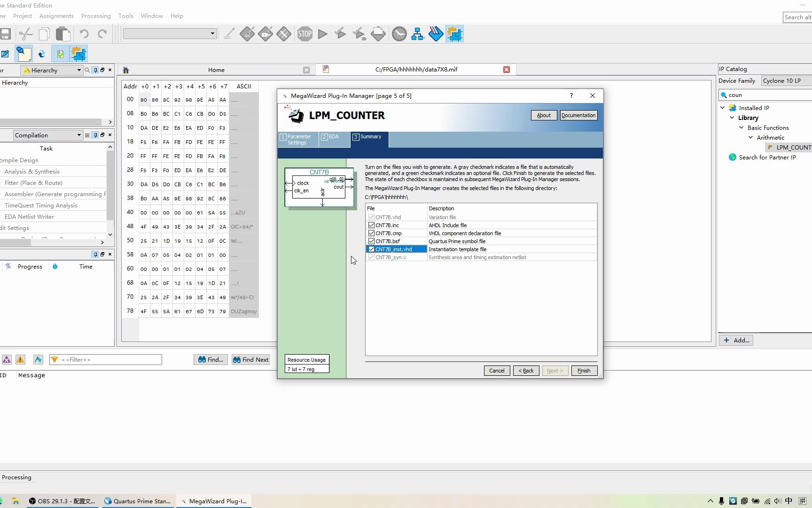Collapse the Library tree node
The width and height of the screenshot is (812, 508).
click(732, 118)
